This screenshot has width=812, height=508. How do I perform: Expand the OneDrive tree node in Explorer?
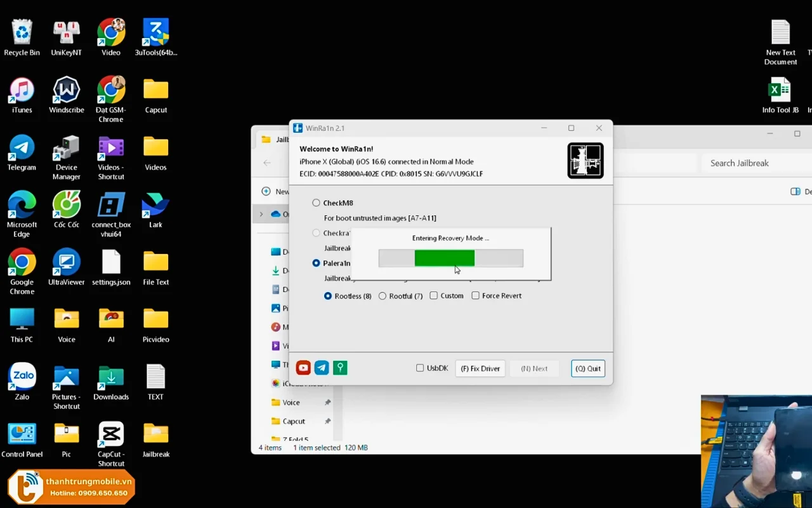(261, 214)
